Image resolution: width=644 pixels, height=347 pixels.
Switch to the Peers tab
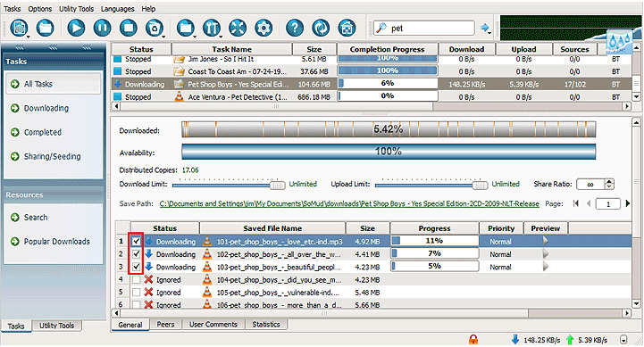click(x=165, y=325)
